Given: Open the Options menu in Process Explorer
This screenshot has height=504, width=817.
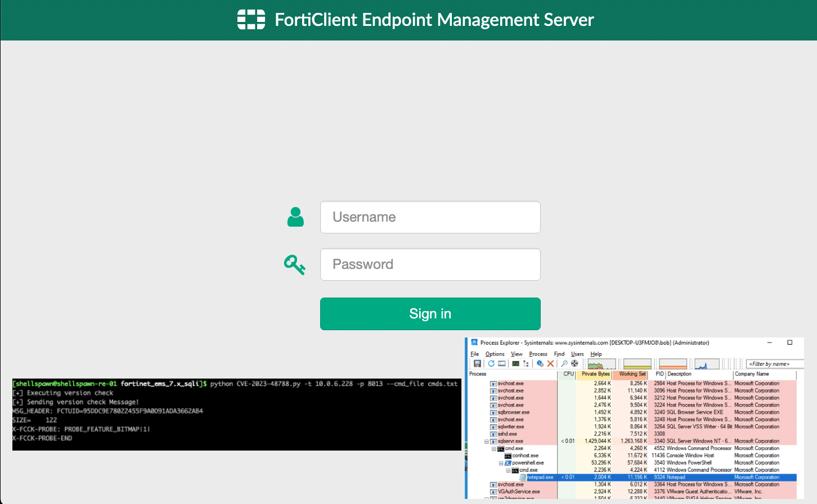Looking at the screenshot, I should (495, 353).
